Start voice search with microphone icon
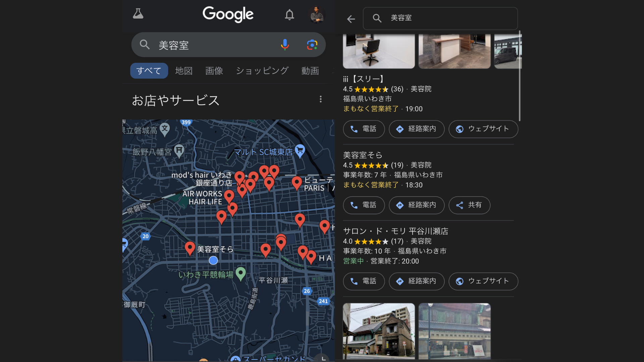644x362 pixels. (285, 45)
